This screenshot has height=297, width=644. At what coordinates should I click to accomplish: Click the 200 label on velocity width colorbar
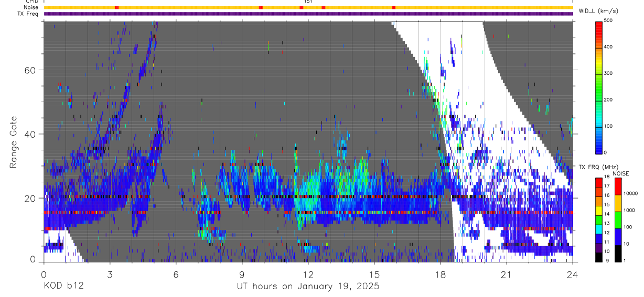click(x=609, y=100)
